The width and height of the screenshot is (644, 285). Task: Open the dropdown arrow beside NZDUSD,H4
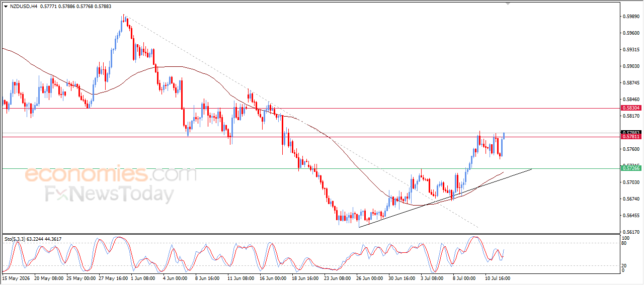pyautogui.click(x=6, y=7)
